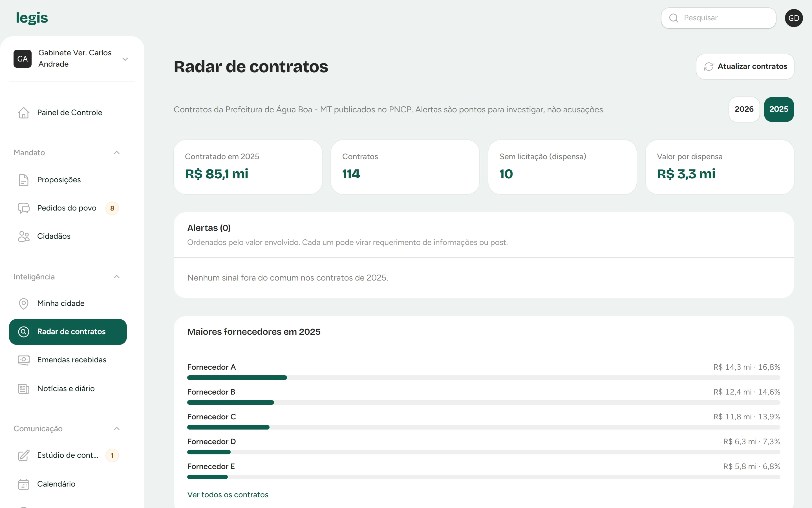Click Atualizar contratos button

pyautogui.click(x=745, y=67)
